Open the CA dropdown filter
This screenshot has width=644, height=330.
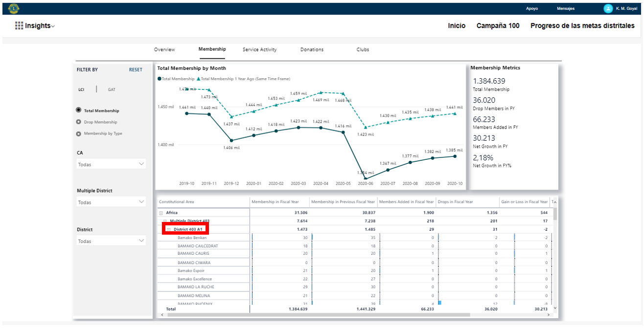tap(112, 164)
